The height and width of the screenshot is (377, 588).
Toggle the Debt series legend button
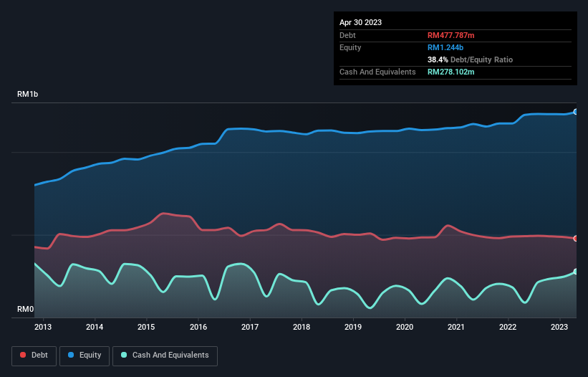click(34, 355)
